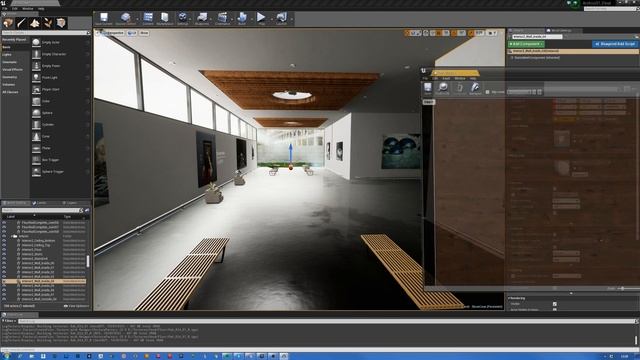Viewport: 640px width, 360px height.
Task: Click the actor name field in Details
Action: 537,36
